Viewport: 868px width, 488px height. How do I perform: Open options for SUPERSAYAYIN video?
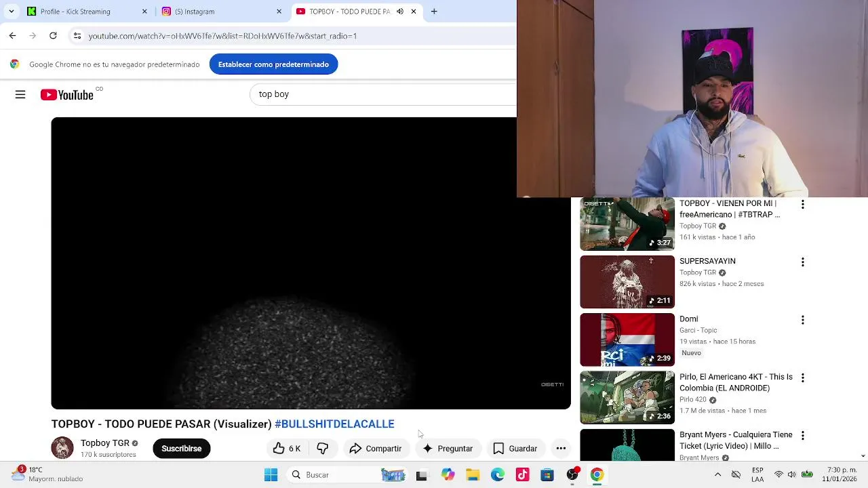[803, 262]
